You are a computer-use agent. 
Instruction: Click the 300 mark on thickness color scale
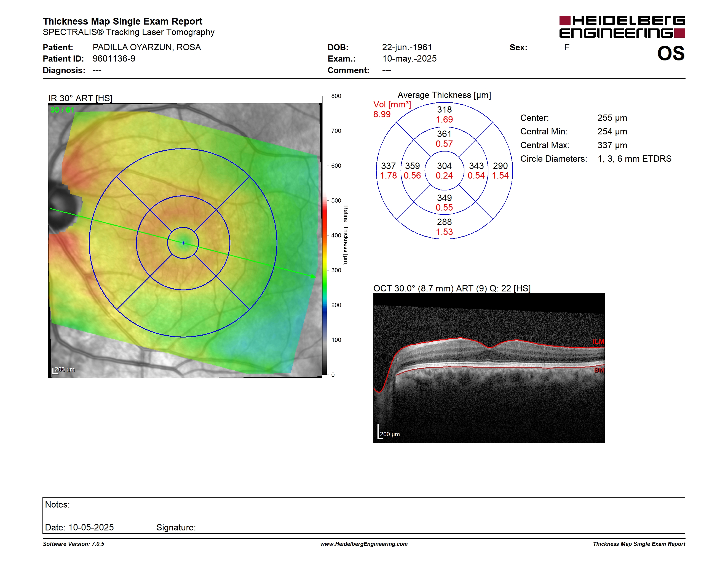click(x=336, y=270)
